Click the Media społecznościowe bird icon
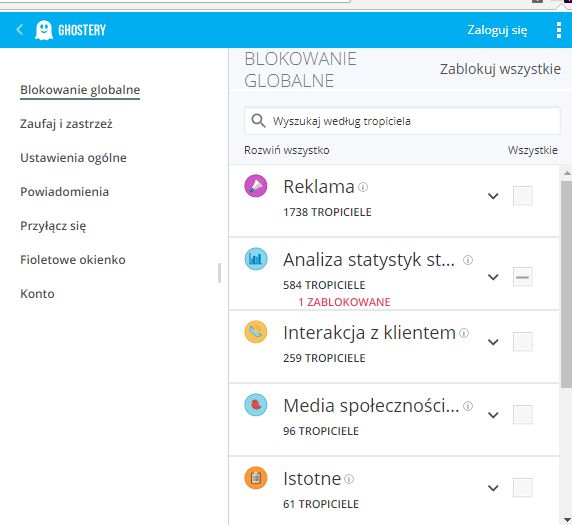Viewport: 572px width, 525px height. tap(256, 405)
